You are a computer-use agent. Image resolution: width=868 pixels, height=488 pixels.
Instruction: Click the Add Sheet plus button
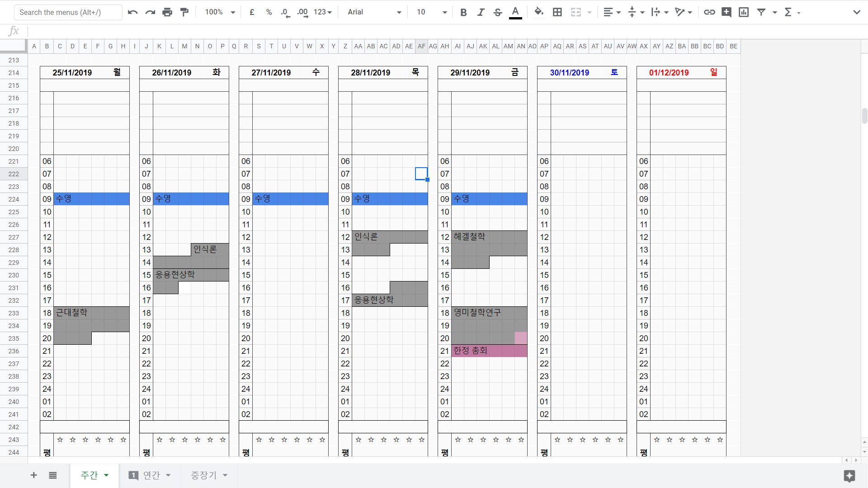pyautogui.click(x=33, y=475)
